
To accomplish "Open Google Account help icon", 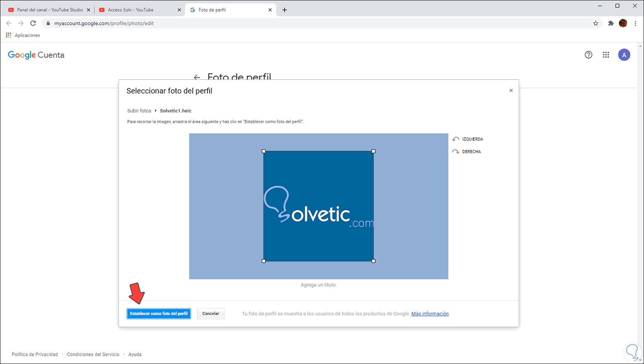I will 589,55.
